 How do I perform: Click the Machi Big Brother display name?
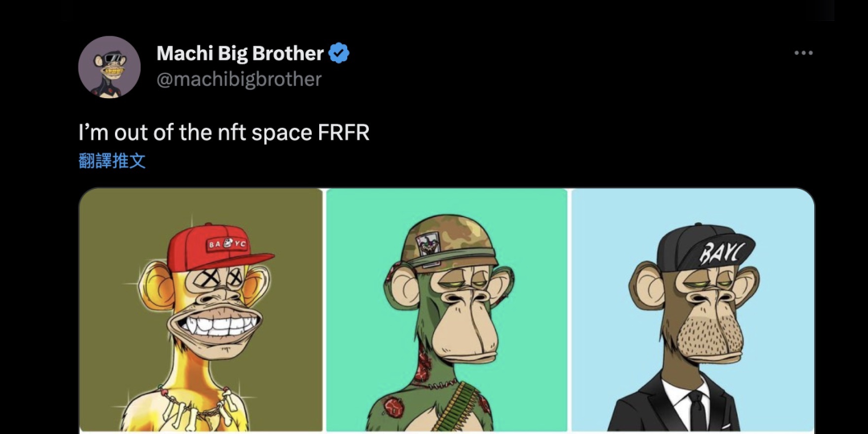240,54
